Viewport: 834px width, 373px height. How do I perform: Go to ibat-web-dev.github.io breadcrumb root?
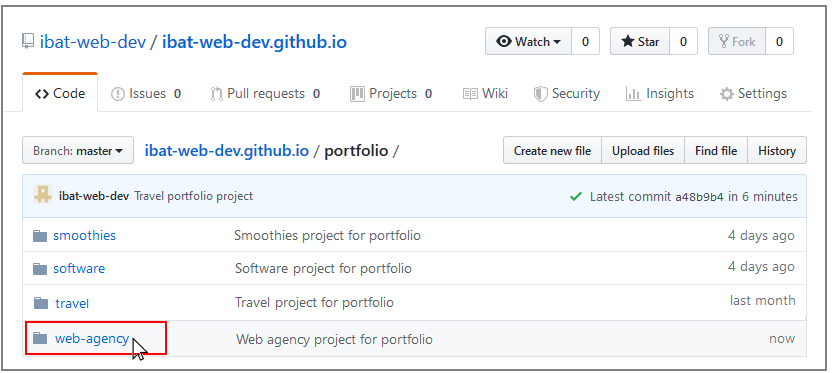pos(227,151)
